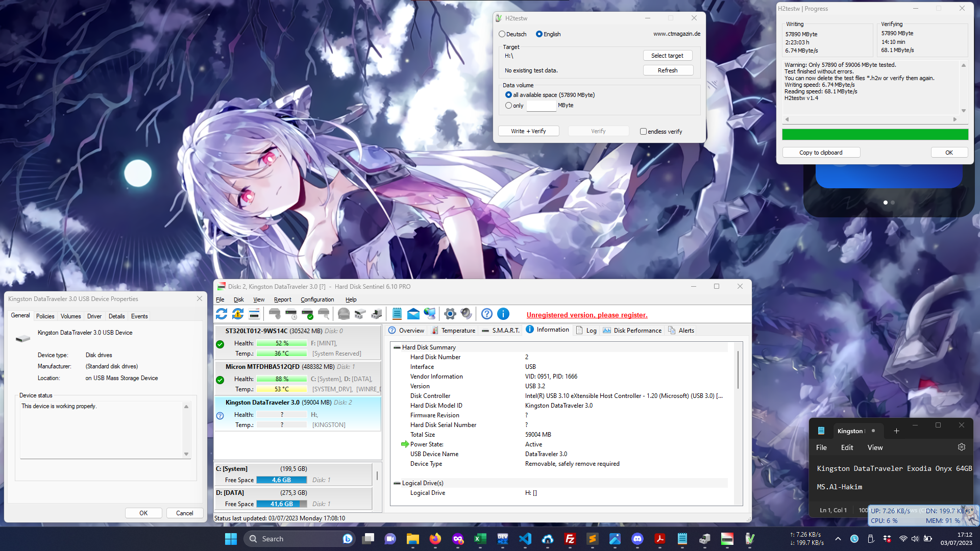Open FileZilla from the taskbar
980x551 pixels.
point(570,539)
